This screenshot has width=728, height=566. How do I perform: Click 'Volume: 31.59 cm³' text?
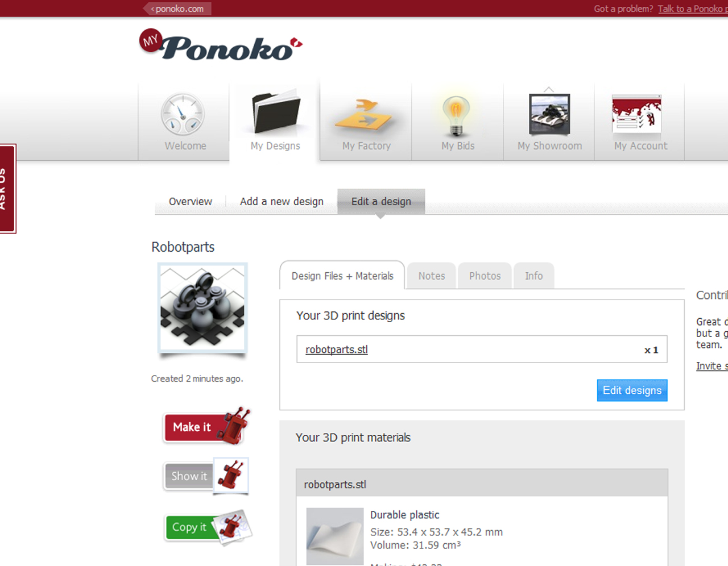[415, 545]
